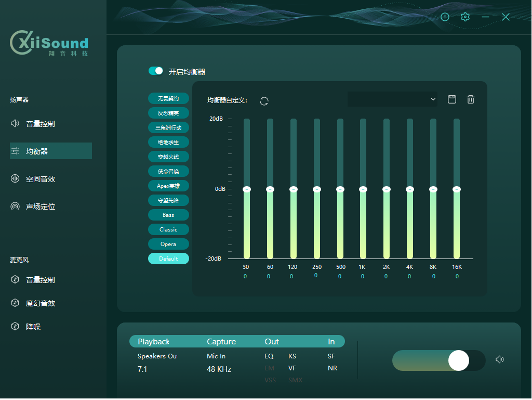The width and height of the screenshot is (532, 400).
Task: Open the 降噪 noise reduction page
Action: (33, 327)
